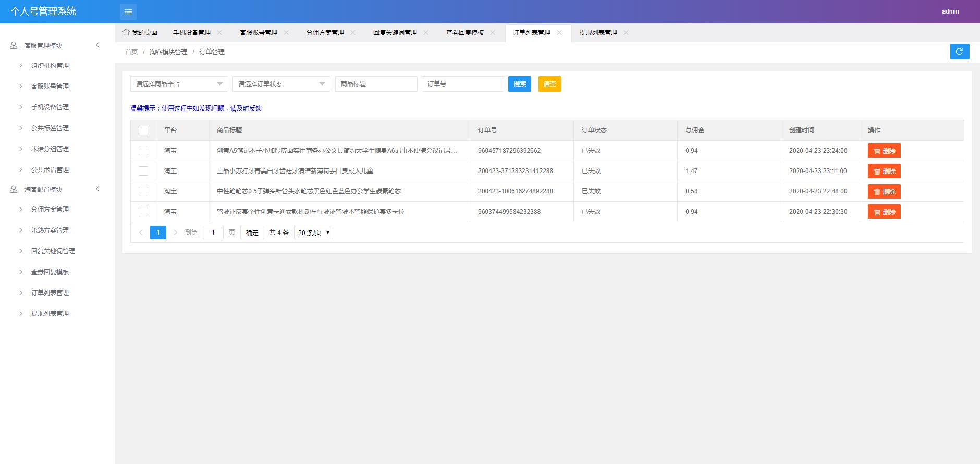Delete the 驾驶证皮套 order row
This screenshot has width=980, height=464.
pos(884,212)
